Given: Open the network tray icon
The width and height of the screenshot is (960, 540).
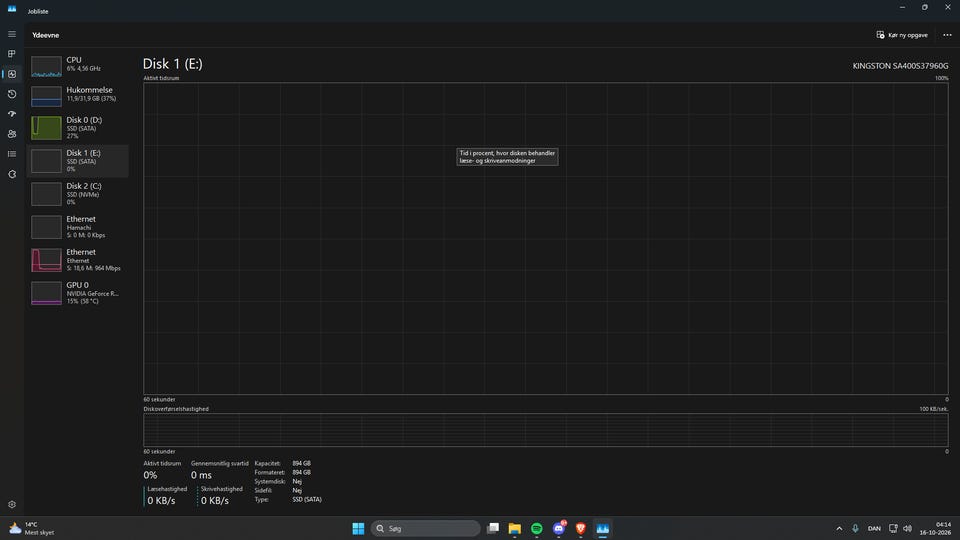Looking at the screenshot, I should [893, 528].
